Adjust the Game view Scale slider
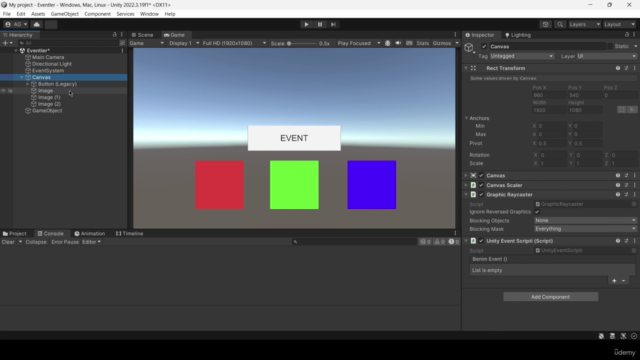The height and width of the screenshot is (360, 640). [x=302, y=43]
